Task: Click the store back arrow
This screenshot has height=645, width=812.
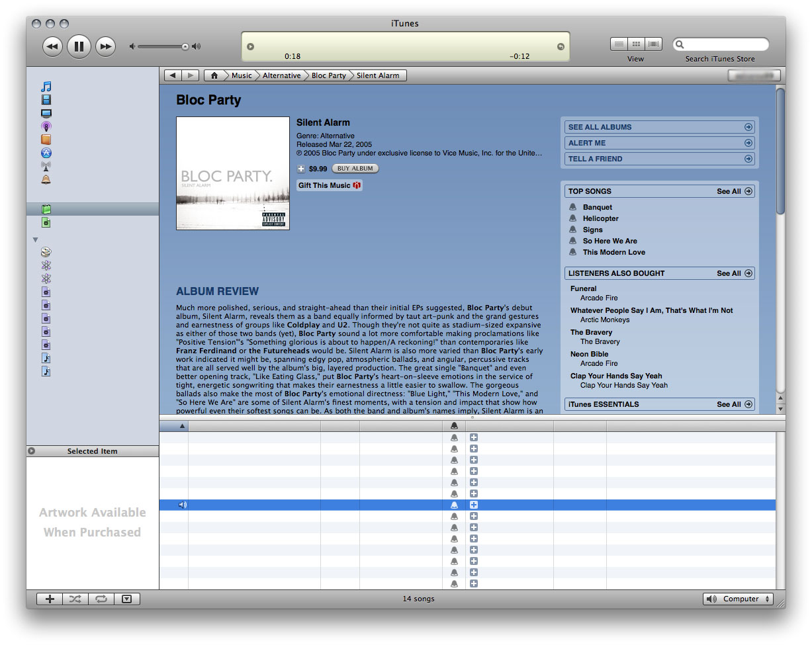Action: [173, 75]
